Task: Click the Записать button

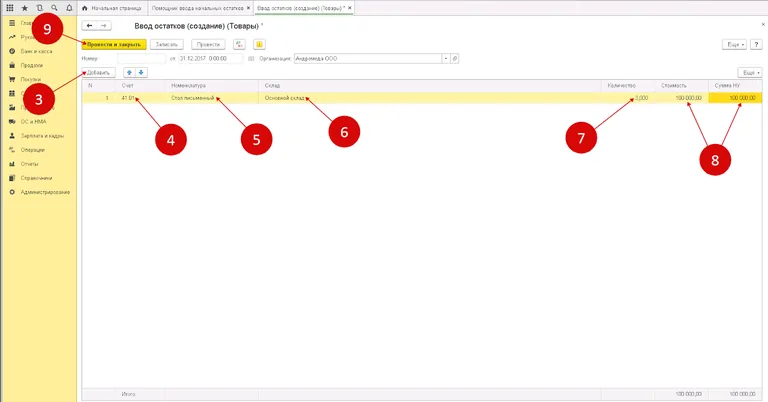Action: [167, 44]
